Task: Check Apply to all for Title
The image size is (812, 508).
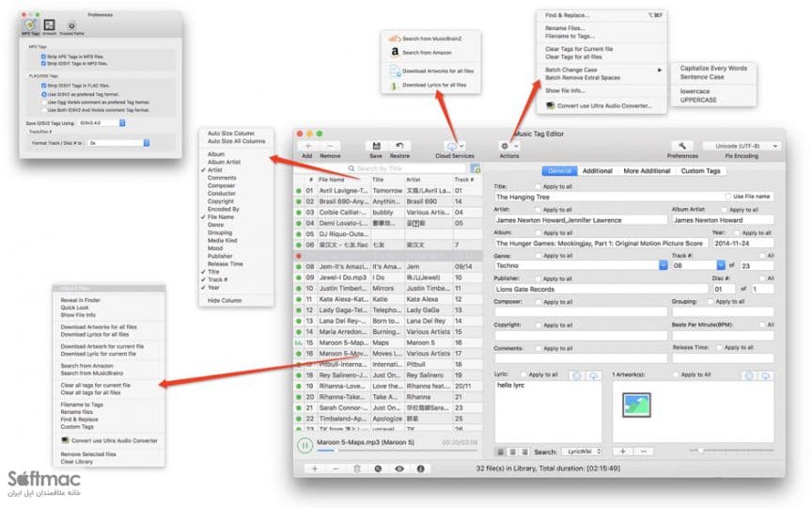Action: point(538,186)
